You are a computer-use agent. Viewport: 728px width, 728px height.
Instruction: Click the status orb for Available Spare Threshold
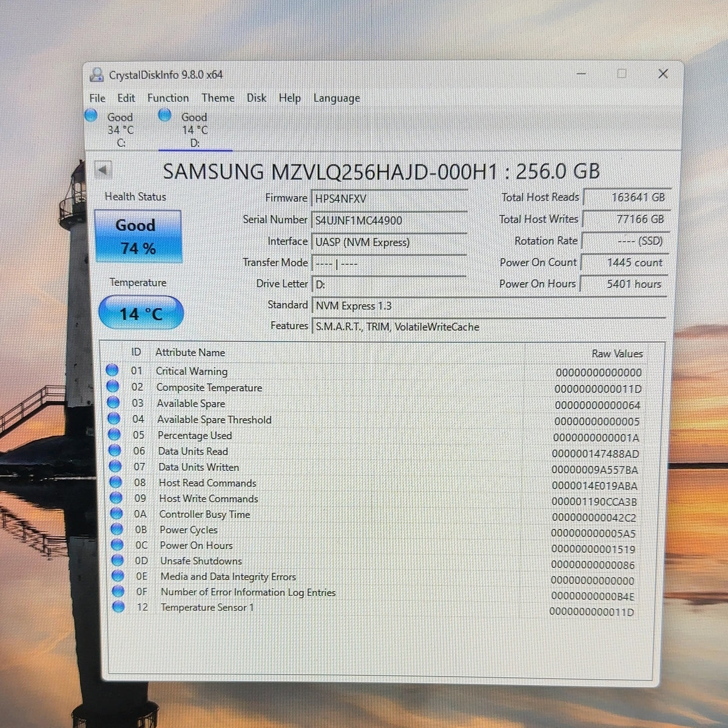[113, 419]
